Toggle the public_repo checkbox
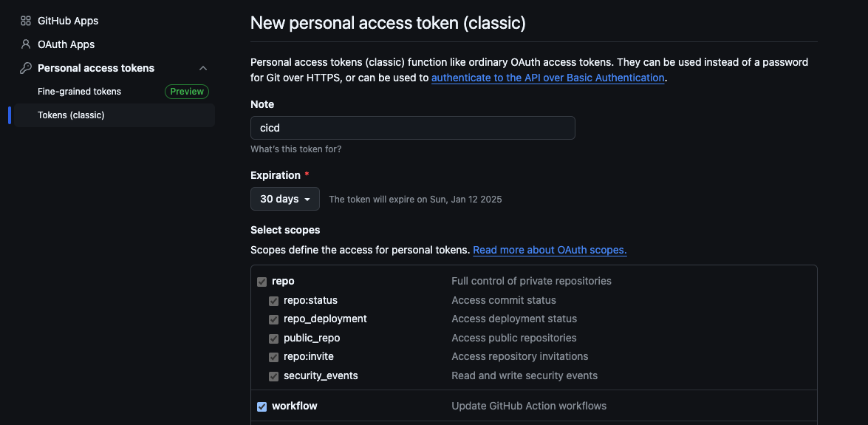 pyautogui.click(x=273, y=339)
